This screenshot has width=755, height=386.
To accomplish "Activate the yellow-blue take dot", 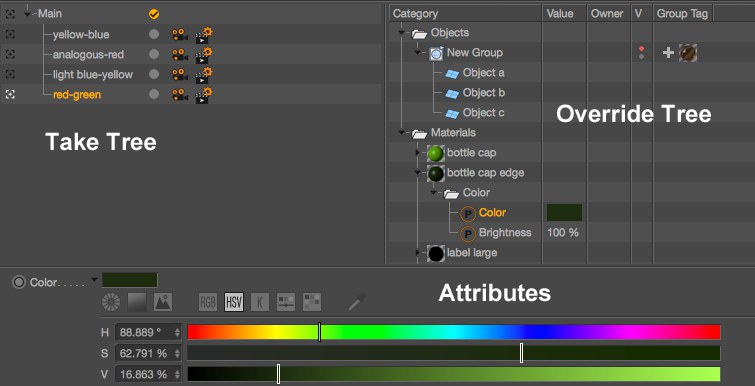I will 154,35.
